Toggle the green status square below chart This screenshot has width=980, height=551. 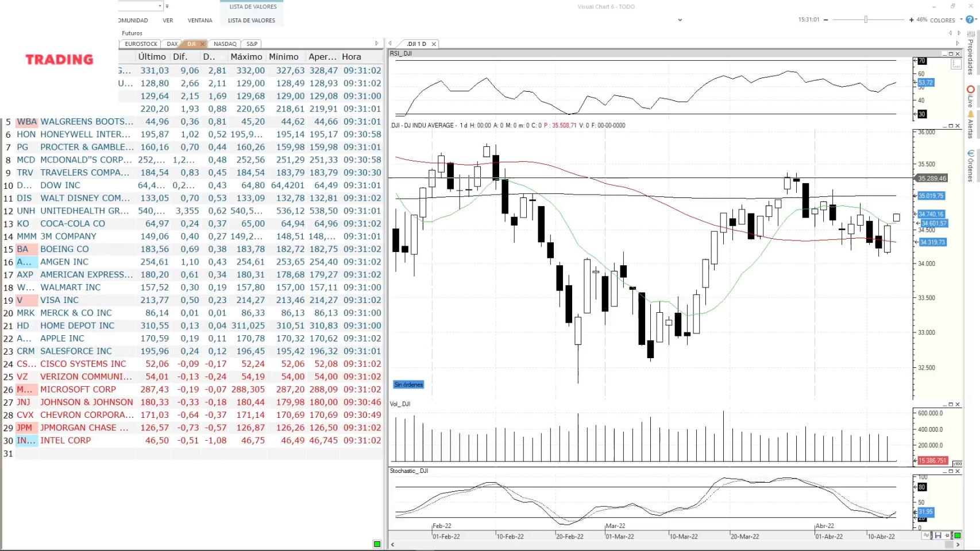[957, 536]
